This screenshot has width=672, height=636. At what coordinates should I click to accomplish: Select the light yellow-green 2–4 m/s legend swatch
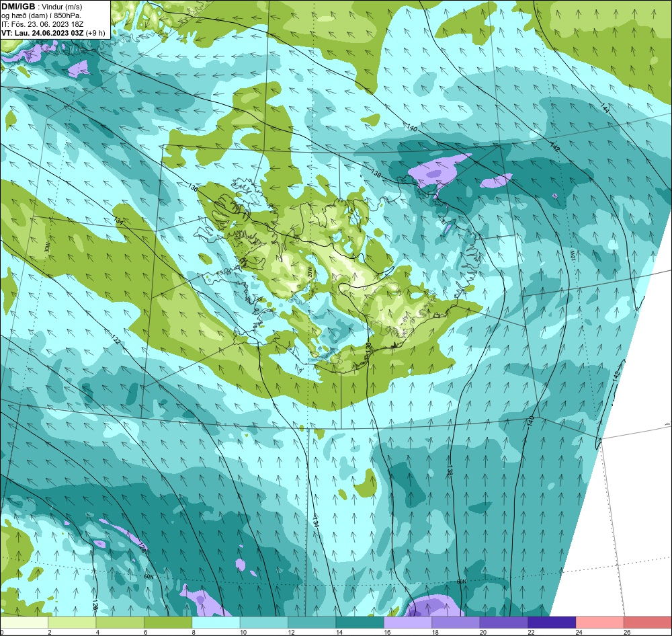click(72, 623)
